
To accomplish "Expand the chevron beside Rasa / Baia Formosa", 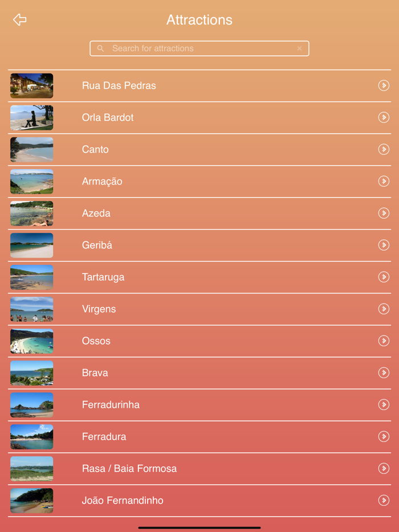I will tap(383, 469).
